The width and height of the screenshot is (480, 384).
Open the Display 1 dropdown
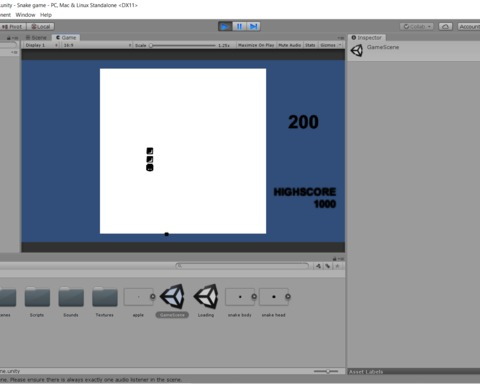click(x=42, y=45)
